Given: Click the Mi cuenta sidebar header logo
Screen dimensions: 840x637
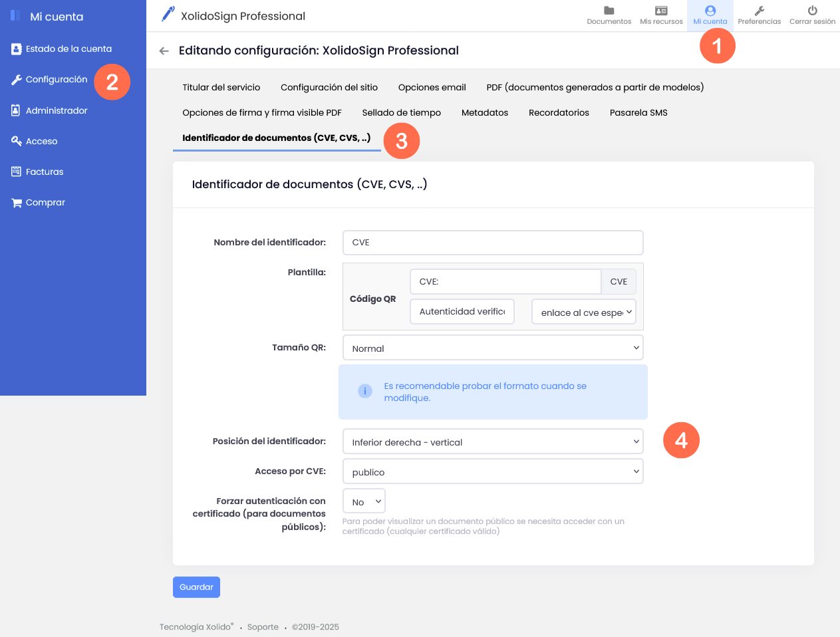Looking at the screenshot, I should tap(15, 15).
